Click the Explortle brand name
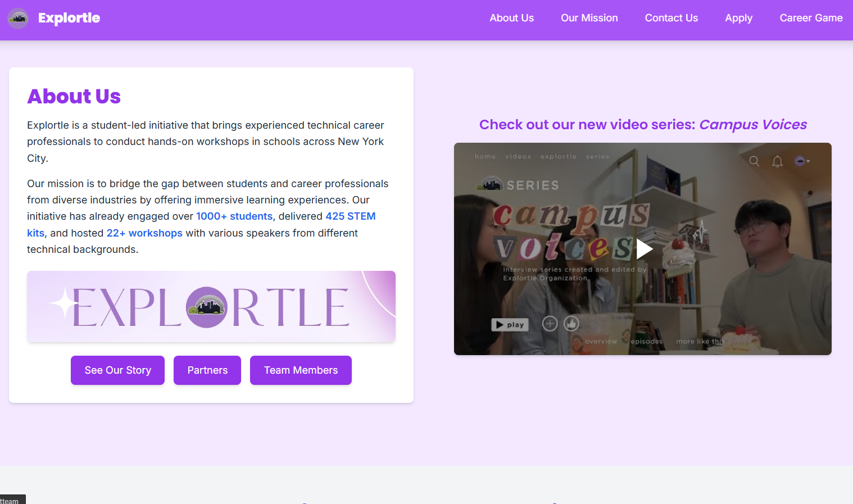The width and height of the screenshot is (853, 504). coord(69,18)
